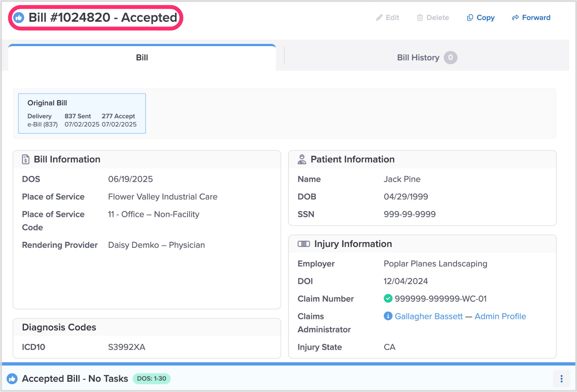
Task: Click the thumbs-up icon beside Bill #1024820
Action: pyautogui.click(x=19, y=18)
